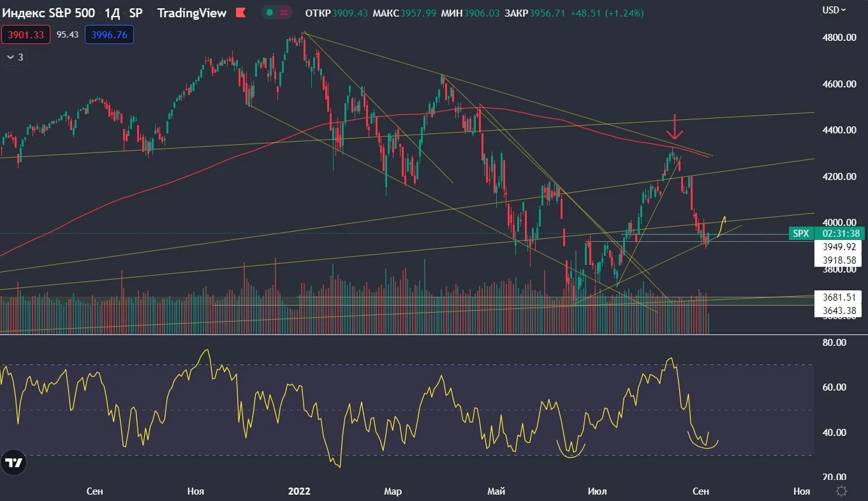Click the 3949.92 price level label
This screenshot has height=501, width=868.
839,247
